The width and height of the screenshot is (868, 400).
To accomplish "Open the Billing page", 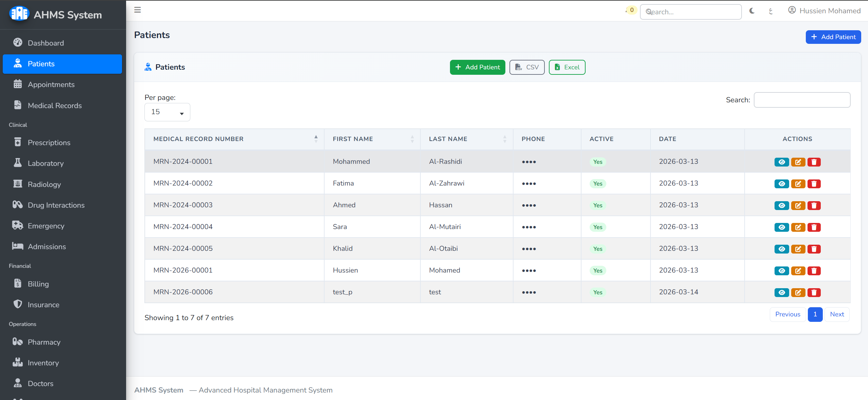I will point(38,284).
